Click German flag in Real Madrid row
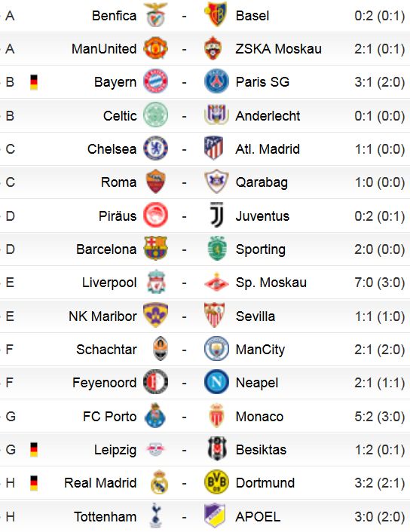 point(34,483)
